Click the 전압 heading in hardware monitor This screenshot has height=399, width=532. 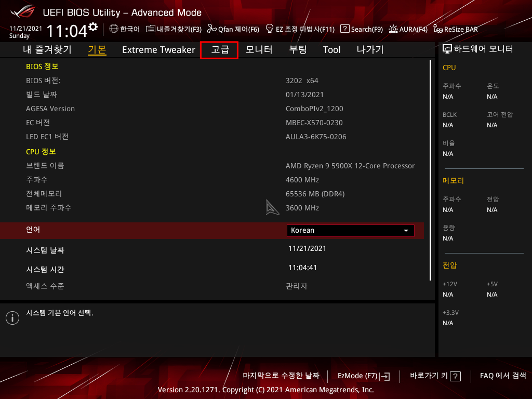tap(449, 265)
